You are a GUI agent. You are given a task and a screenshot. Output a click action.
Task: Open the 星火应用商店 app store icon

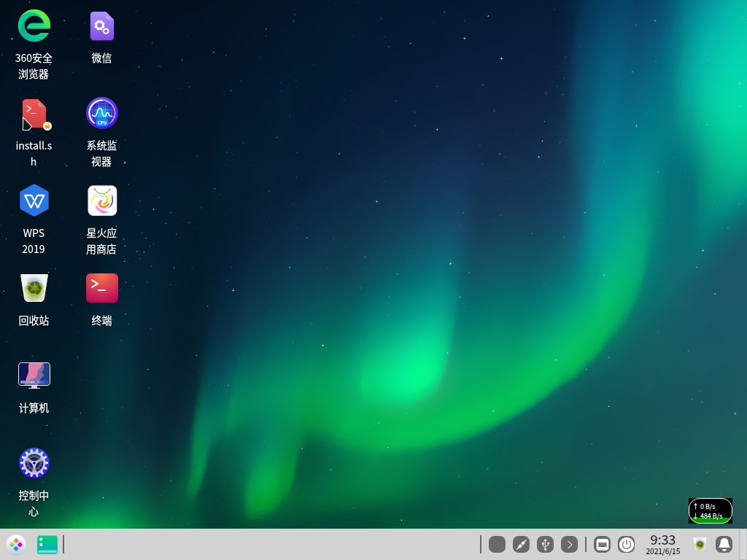[102, 201]
